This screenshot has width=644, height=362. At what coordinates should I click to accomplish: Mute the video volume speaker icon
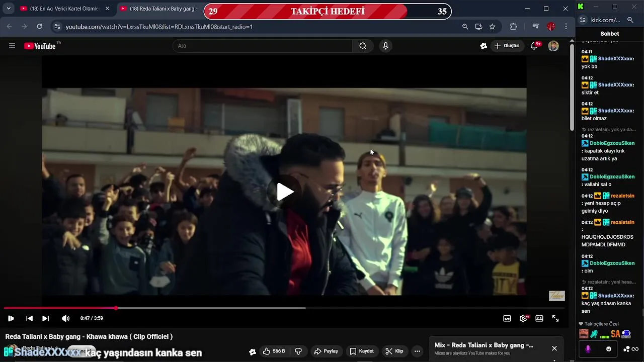pos(65,318)
